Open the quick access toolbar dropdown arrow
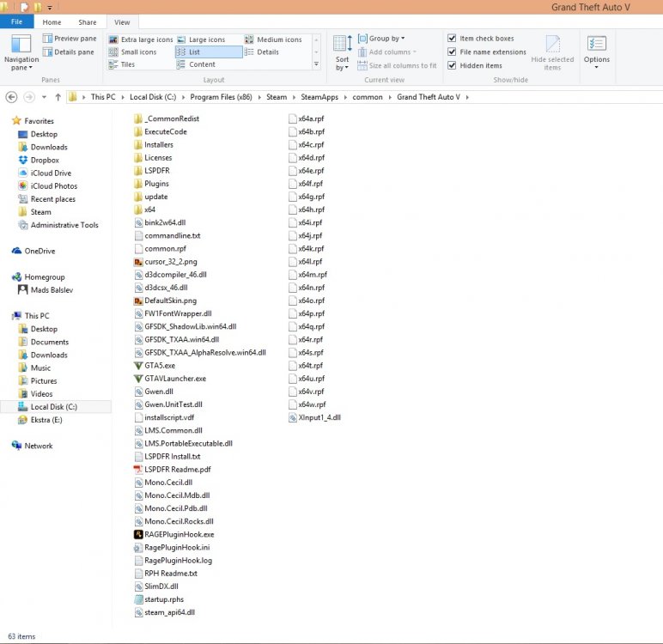Viewport: 663px width, 644px height. click(50, 8)
